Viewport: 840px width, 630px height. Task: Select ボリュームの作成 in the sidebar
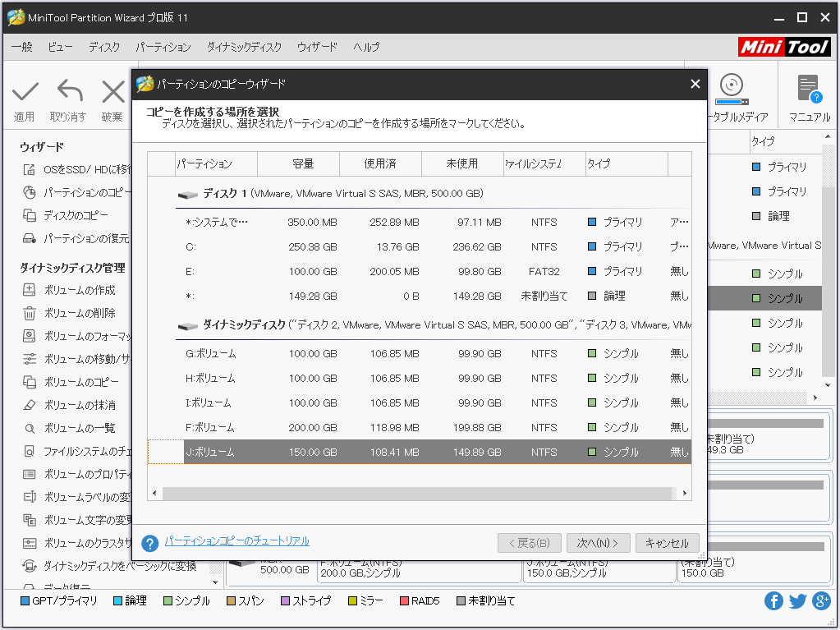[x=70, y=290]
